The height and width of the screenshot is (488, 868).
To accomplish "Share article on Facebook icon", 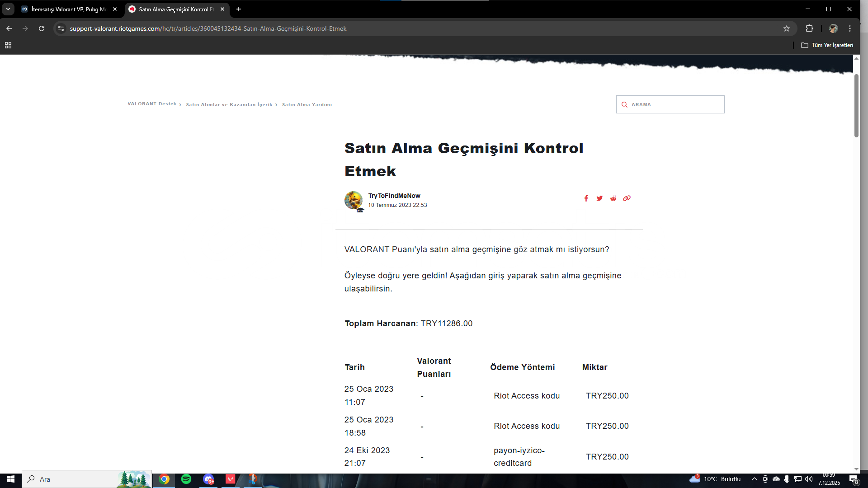I will click(x=586, y=198).
